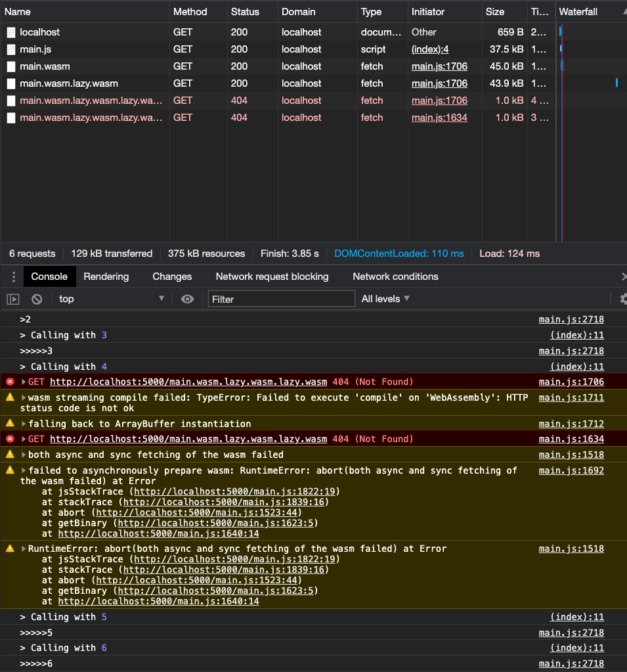
Task: Click the Load: 124 ms status text
Action: point(509,254)
